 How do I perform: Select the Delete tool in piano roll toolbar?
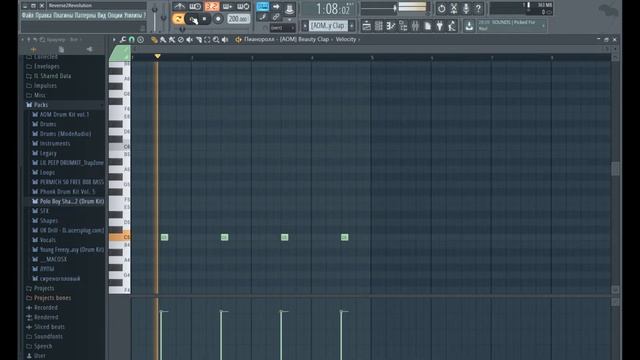[x=181, y=40]
